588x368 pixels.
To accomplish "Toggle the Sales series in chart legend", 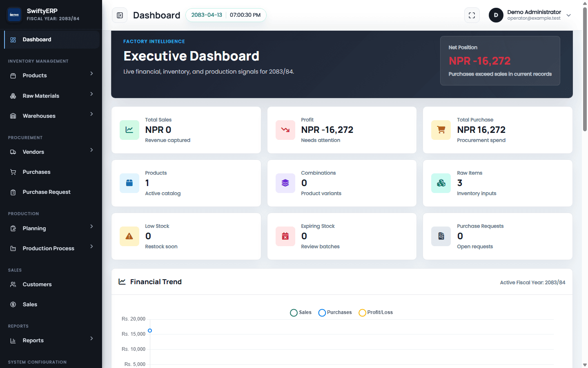I will [301, 312].
